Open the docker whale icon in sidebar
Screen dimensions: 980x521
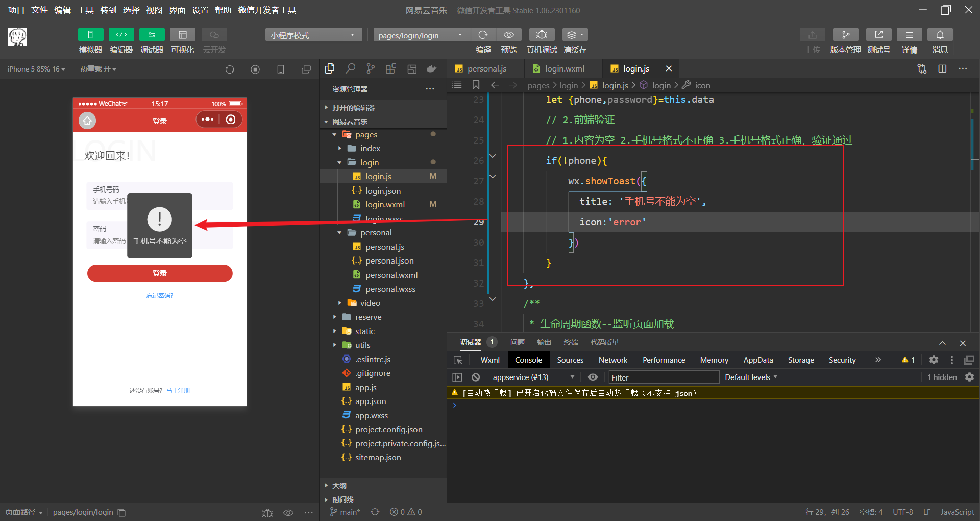coord(432,68)
